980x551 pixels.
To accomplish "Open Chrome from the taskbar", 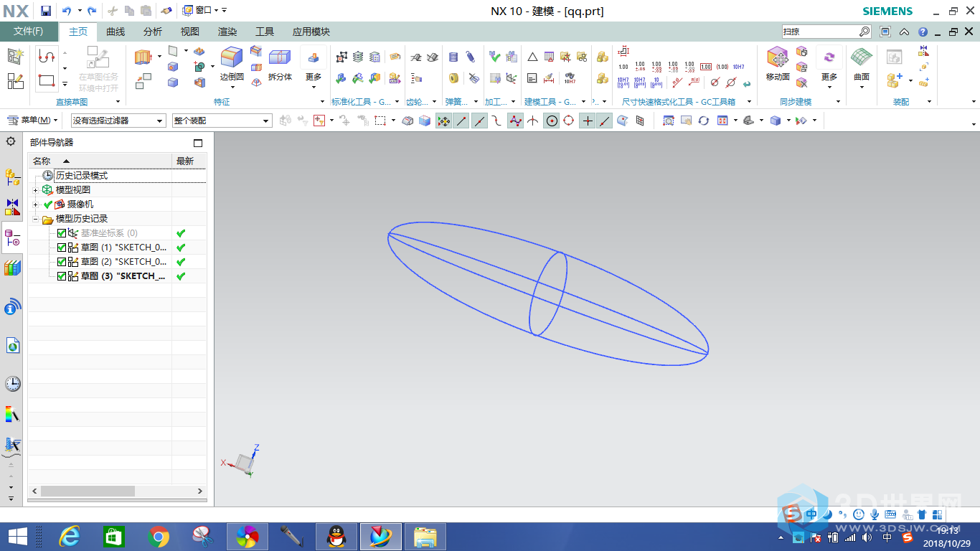I will [x=159, y=537].
